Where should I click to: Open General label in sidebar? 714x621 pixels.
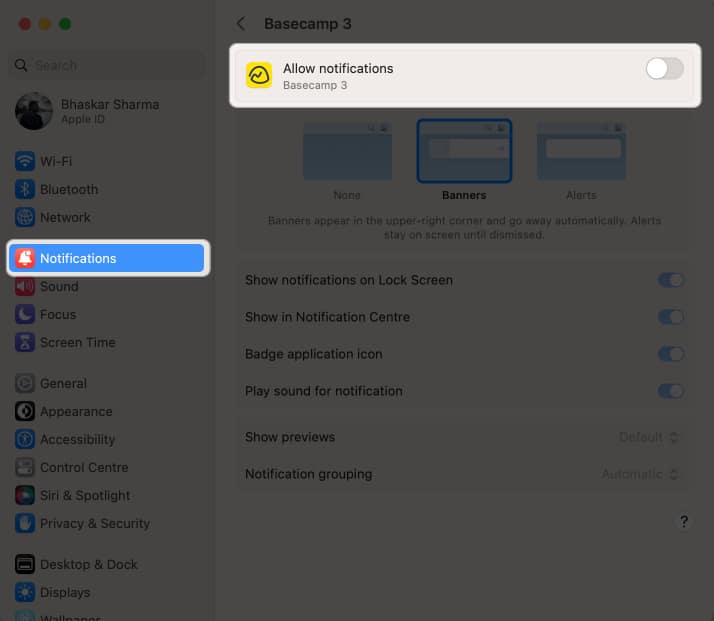[63, 383]
